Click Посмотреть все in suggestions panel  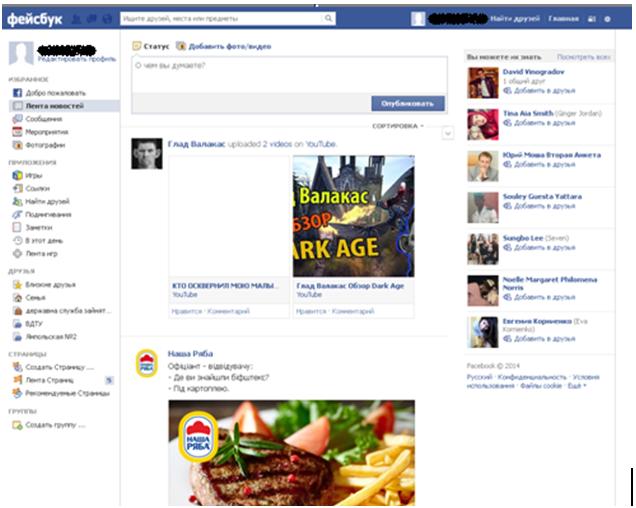(582, 58)
